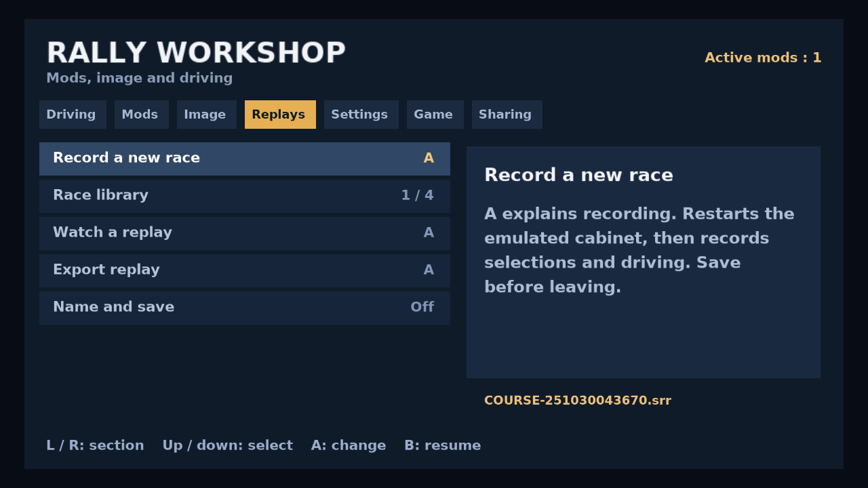This screenshot has width=868, height=488.
Task: Click the COURSE-251030043670.srr file name
Action: click(x=578, y=401)
